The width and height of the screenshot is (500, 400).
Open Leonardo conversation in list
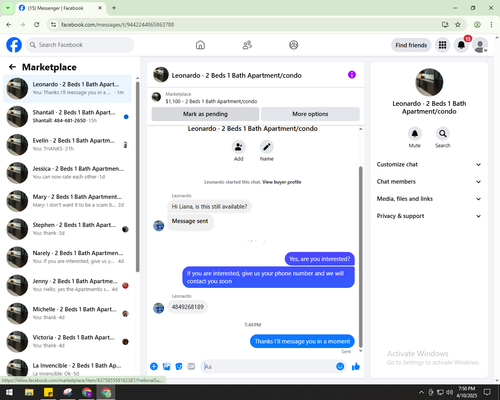tap(68, 89)
